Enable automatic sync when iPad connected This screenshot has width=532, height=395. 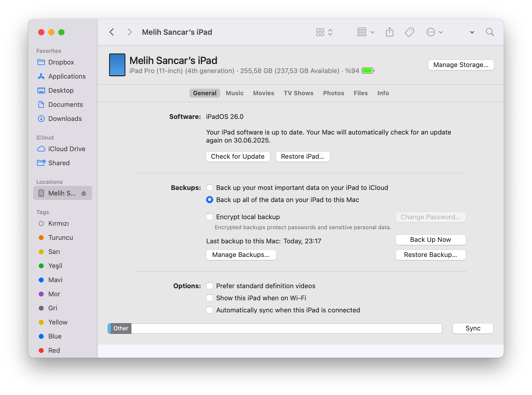pyautogui.click(x=210, y=310)
